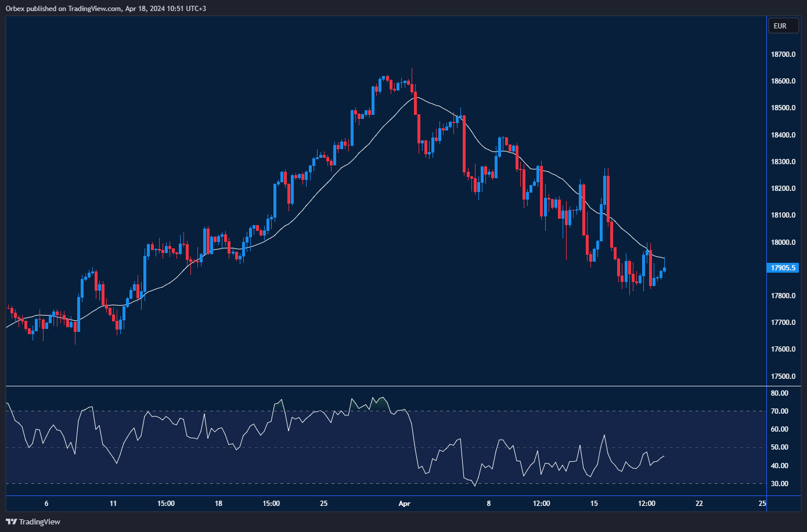Click the 22 date label on time axis
The height and width of the screenshot is (532, 807).
699,504
